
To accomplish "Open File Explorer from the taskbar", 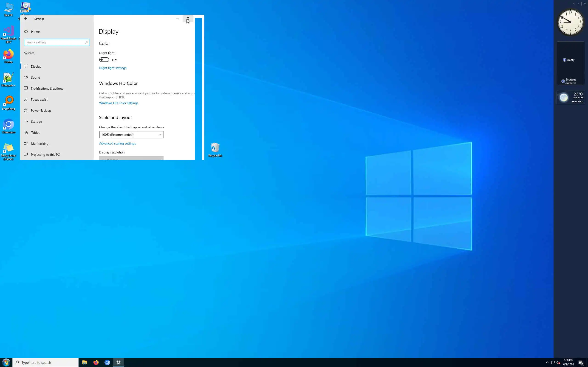I will point(85,362).
